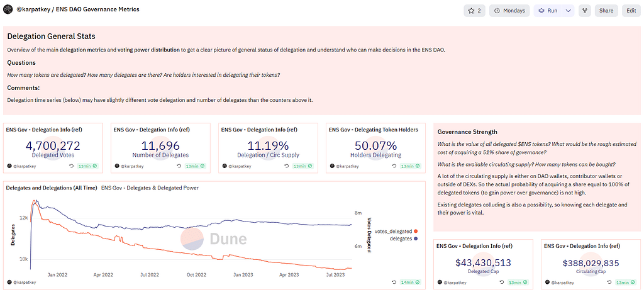The height and width of the screenshot is (292, 644).
Task: Click 13min status badge on Delegated Votes card
Action: pyautogui.click(x=88, y=166)
